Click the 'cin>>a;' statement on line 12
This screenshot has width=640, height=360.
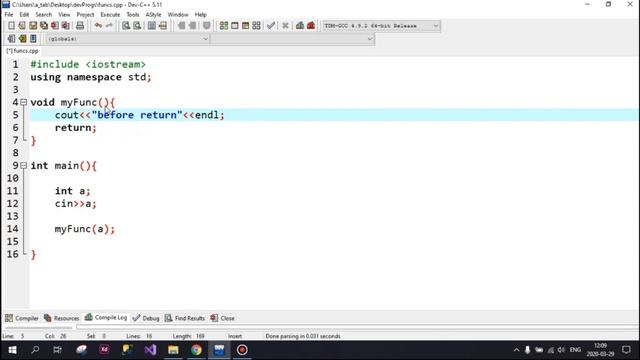point(76,204)
